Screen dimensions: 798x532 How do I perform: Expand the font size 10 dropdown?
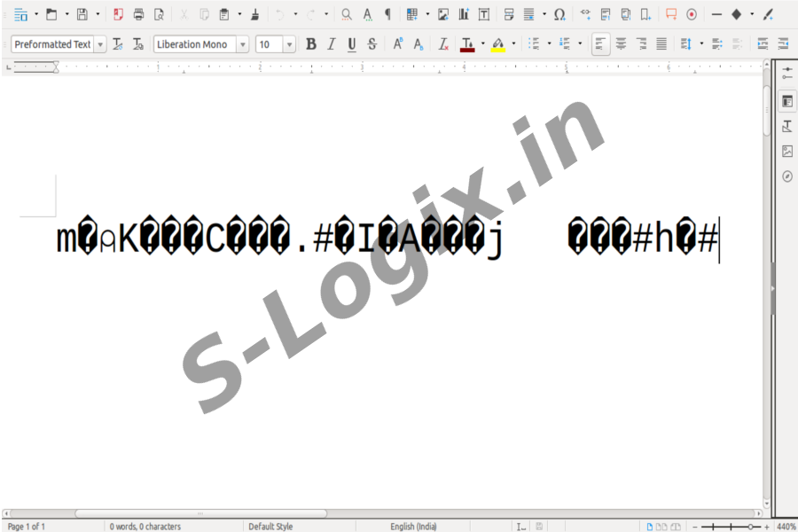tap(289, 44)
